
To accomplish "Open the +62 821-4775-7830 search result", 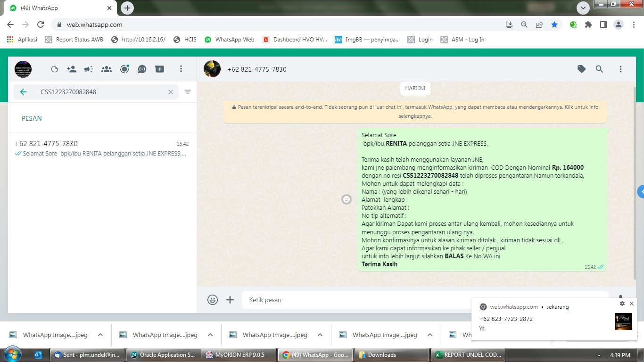I will click(x=102, y=148).
